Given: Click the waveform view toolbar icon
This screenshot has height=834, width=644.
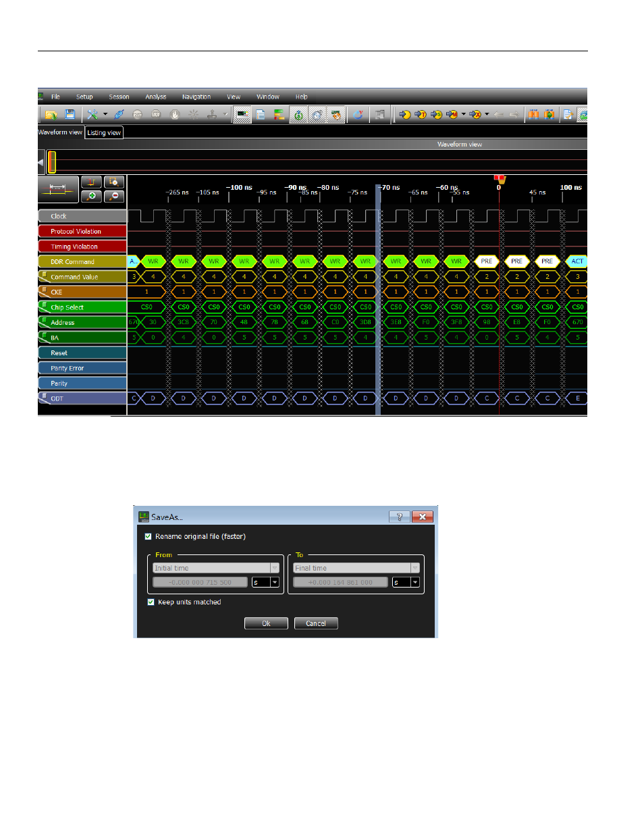Looking at the screenshot, I should coord(242,115).
